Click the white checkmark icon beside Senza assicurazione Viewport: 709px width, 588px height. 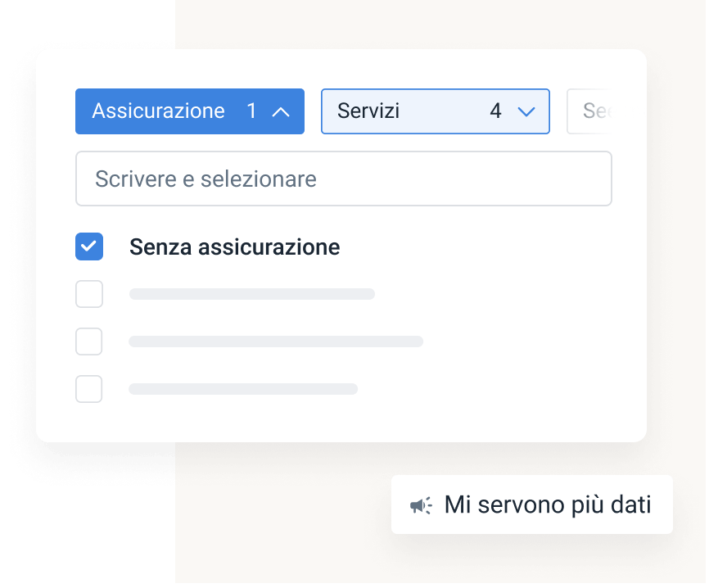click(88, 247)
